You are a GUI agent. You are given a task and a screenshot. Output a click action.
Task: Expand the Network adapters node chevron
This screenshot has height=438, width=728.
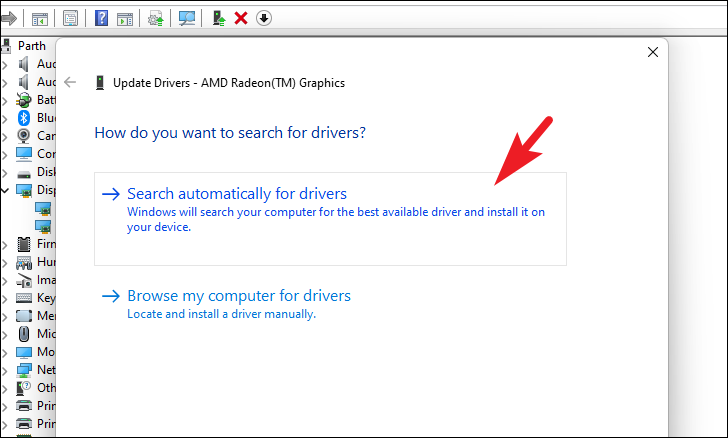coord(5,371)
